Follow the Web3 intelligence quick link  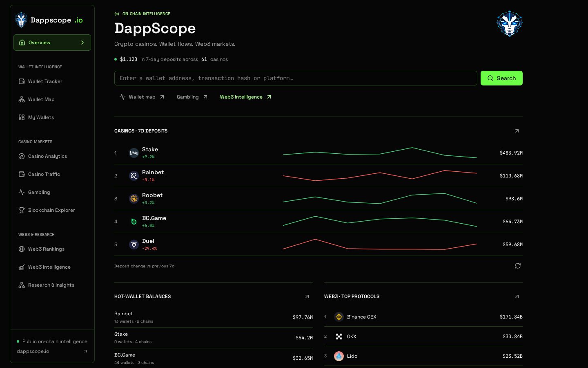245,97
